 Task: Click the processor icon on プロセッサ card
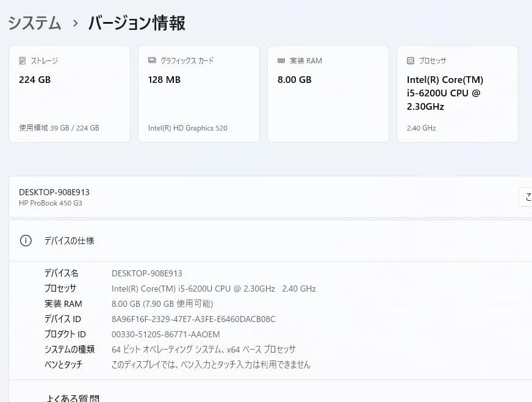411,60
